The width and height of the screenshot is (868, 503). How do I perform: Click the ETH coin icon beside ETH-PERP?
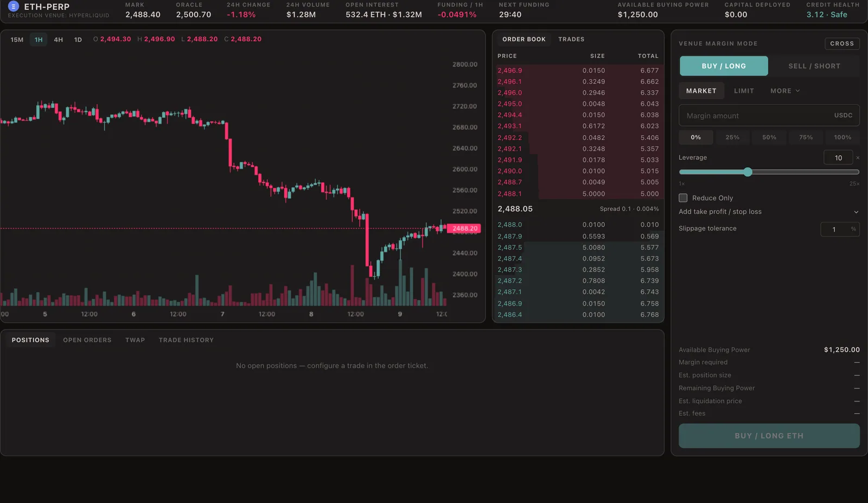tap(14, 7)
